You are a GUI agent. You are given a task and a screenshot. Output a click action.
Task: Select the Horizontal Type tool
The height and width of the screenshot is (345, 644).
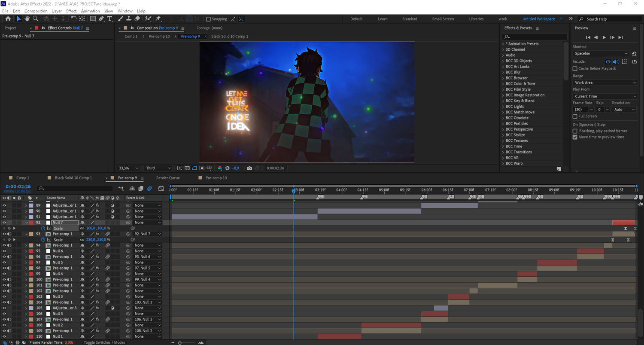(x=110, y=19)
